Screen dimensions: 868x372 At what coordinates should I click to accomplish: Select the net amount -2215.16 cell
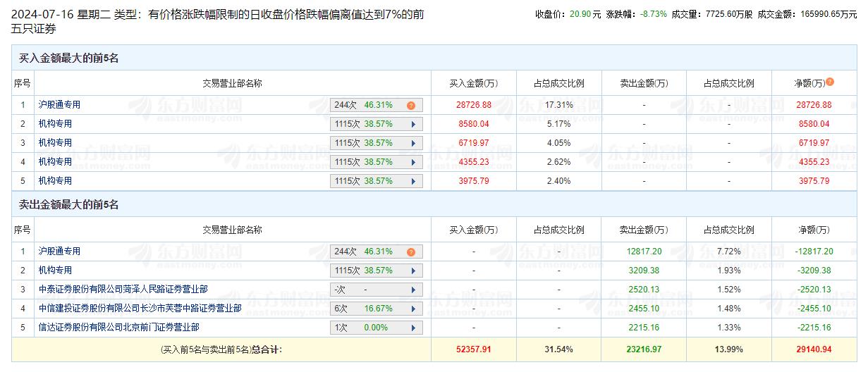pos(814,327)
